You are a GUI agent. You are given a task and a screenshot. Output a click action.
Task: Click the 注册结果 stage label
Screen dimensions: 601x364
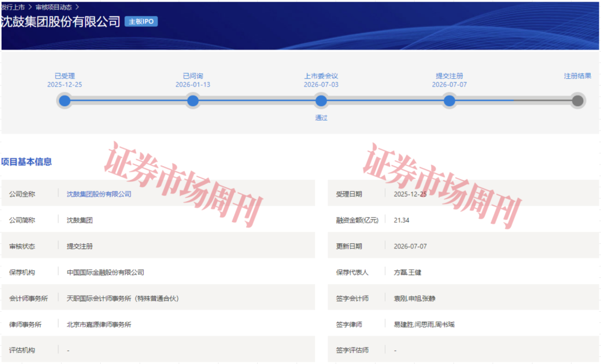point(577,76)
